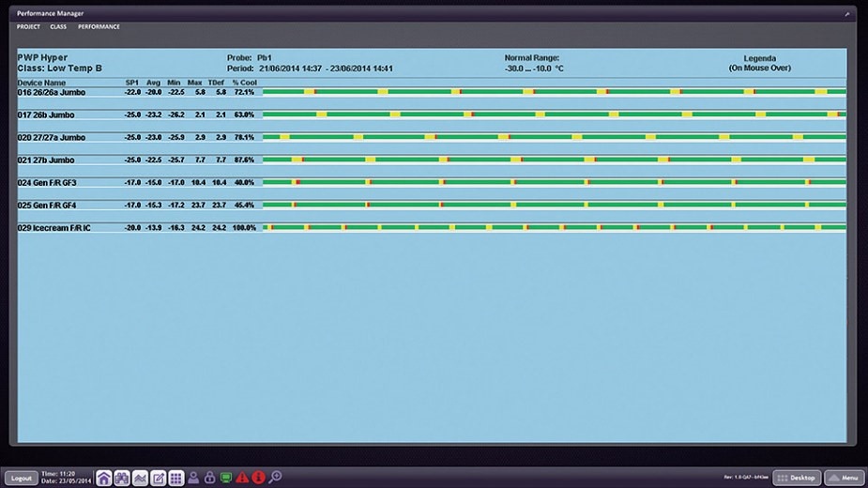
Task: Click the magnifier zoom icon
Action: pos(275,478)
